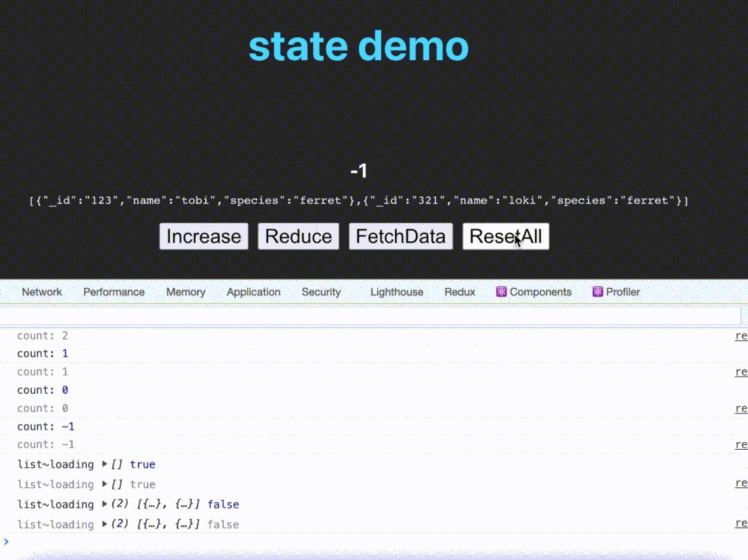Screen dimensions: 748x560
Task: Click the React icon beside Components
Action: pos(501,292)
